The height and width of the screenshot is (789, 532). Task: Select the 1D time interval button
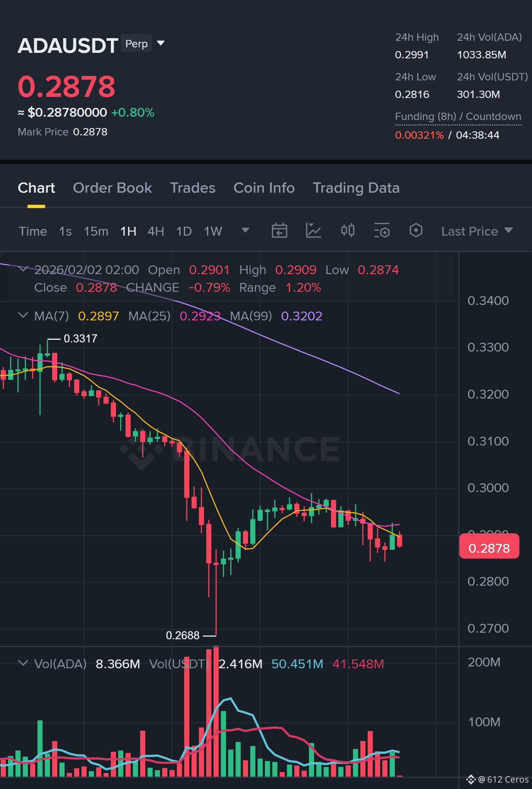(x=184, y=231)
